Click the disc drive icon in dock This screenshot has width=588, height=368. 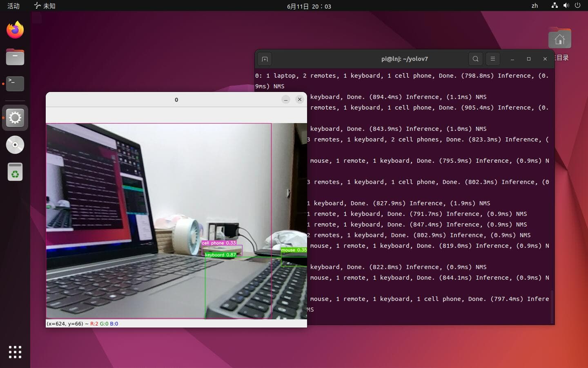pos(15,145)
